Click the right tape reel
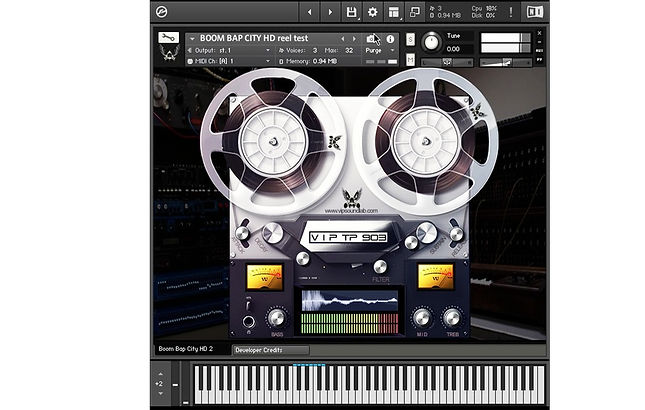This screenshot has height=410, width=645. pos(426,141)
